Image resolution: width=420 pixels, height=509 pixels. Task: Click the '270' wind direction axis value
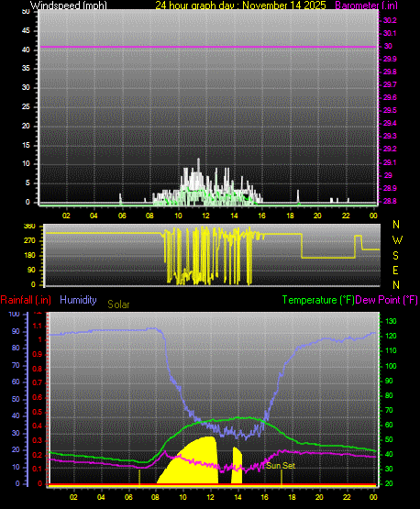pos(29,241)
